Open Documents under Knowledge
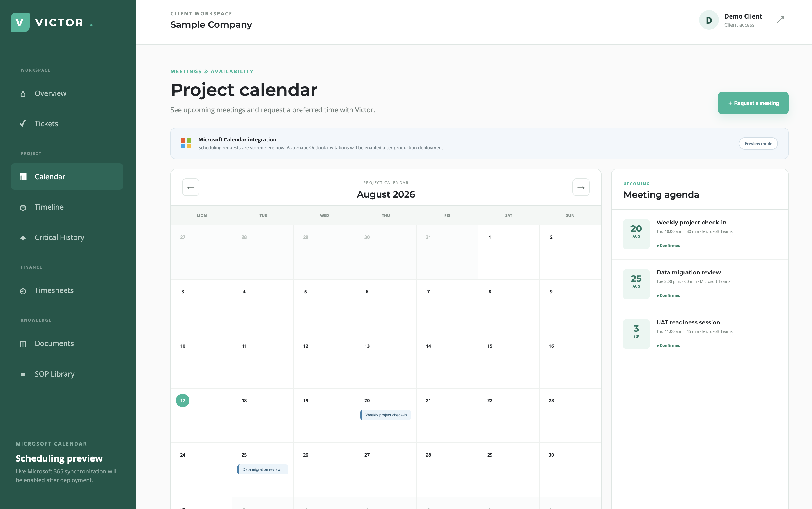The width and height of the screenshot is (812, 509). tap(67, 343)
